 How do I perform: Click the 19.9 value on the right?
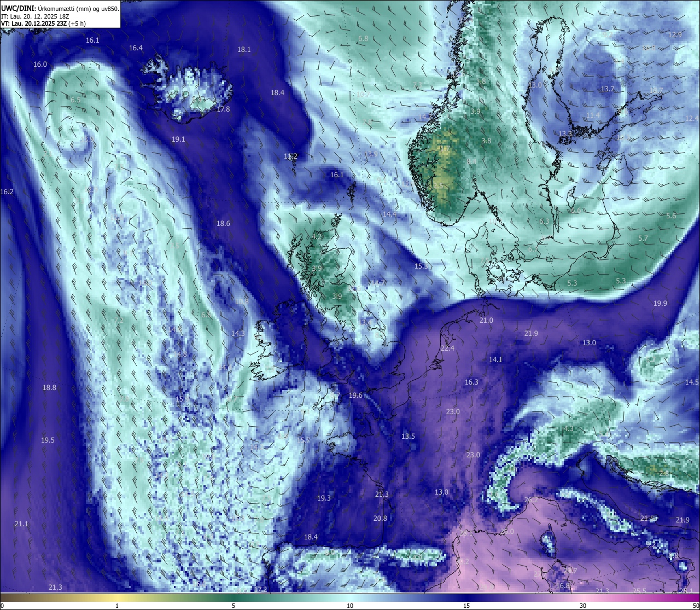coord(660,304)
